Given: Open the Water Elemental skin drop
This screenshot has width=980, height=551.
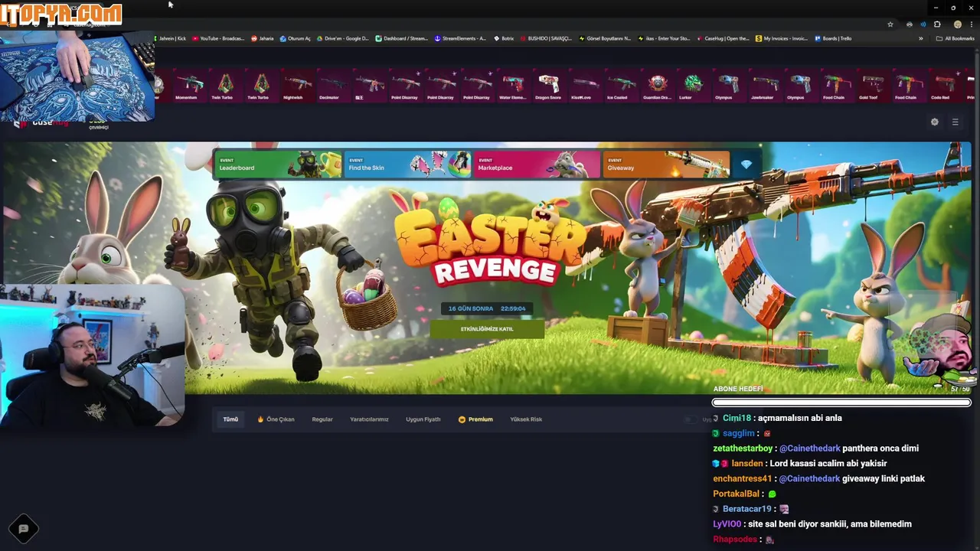Looking at the screenshot, I should [512, 86].
